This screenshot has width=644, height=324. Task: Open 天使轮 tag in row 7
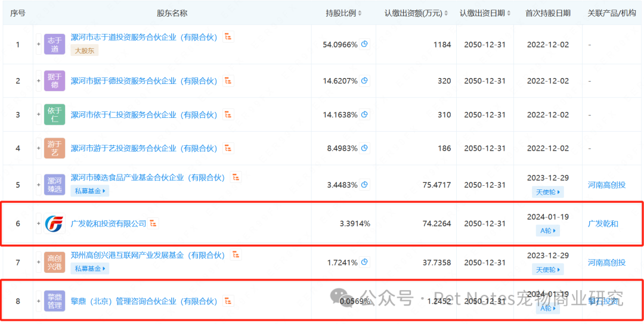548,269
